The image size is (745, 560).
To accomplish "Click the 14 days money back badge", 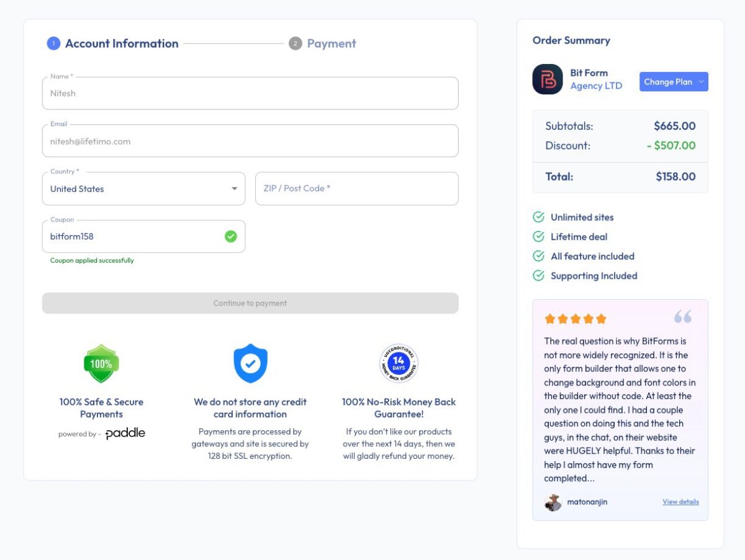I will [x=399, y=364].
